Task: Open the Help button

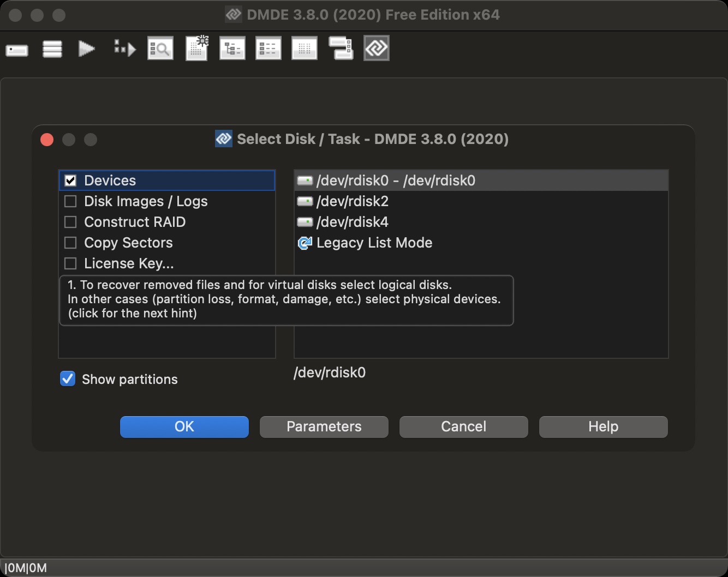Action: click(604, 426)
